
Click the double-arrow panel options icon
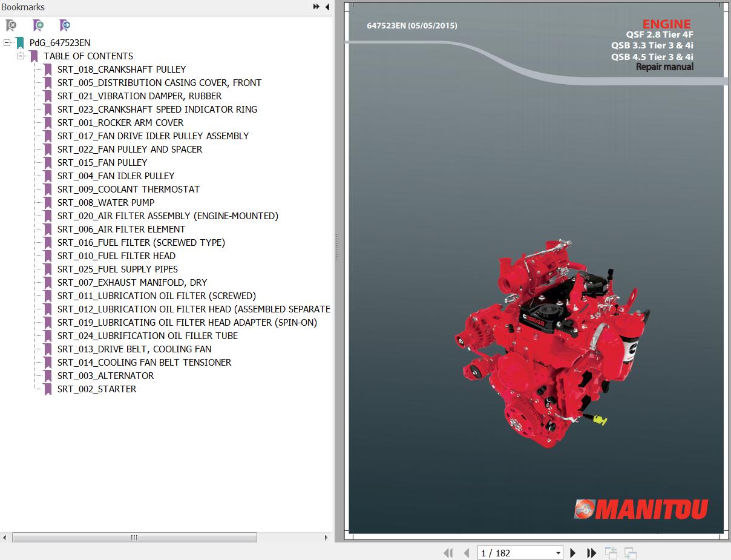pos(316,7)
